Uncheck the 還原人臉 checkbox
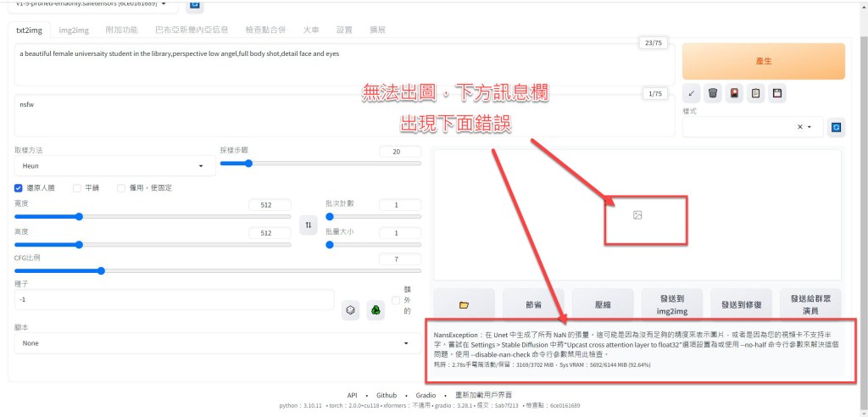This screenshot has height=417, width=868. [x=19, y=188]
